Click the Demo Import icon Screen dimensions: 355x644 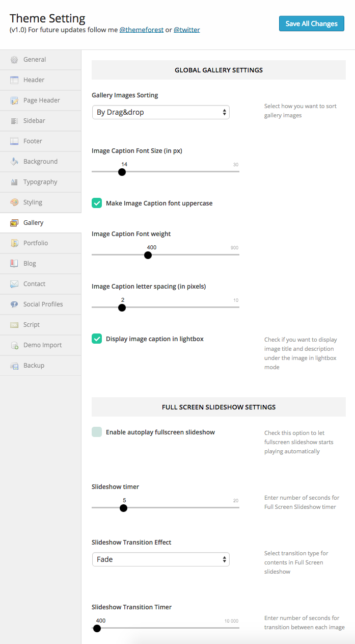coord(14,345)
